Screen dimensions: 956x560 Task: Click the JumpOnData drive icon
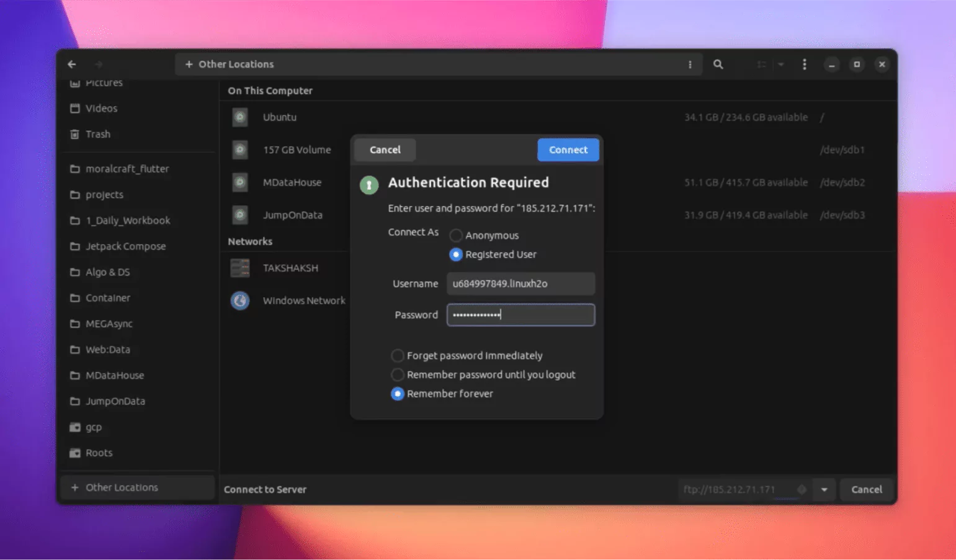[x=240, y=215]
